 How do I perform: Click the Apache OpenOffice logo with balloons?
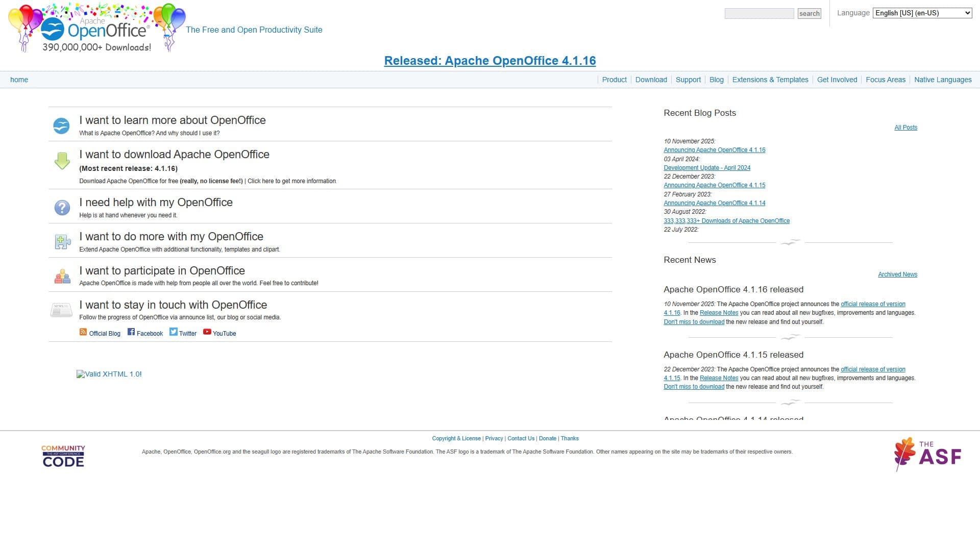point(97,28)
